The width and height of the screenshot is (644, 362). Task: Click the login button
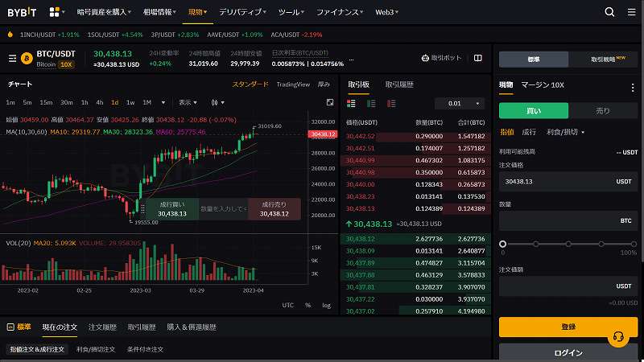(568, 352)
